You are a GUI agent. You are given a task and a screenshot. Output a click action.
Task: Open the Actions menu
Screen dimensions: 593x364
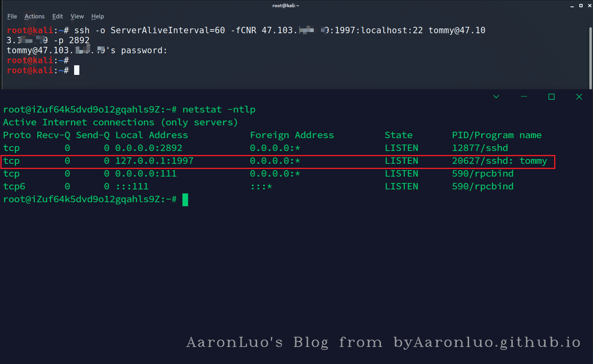pos(34,16)
